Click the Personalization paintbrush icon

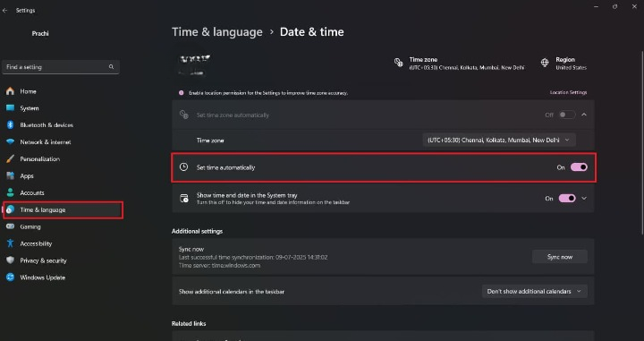point(10,159)
